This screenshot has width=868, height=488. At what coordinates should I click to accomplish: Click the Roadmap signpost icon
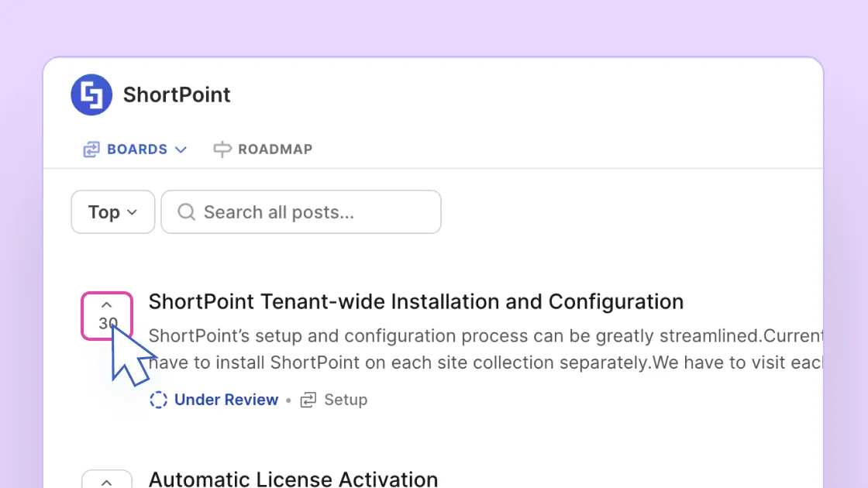tap(222, 149)
